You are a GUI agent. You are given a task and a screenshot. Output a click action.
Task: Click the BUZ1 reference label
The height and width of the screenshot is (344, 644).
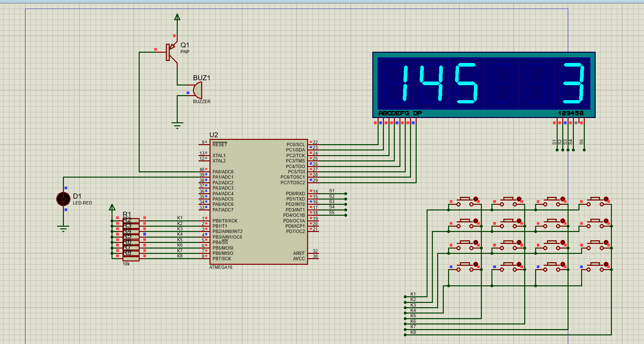tap(202, 78)
